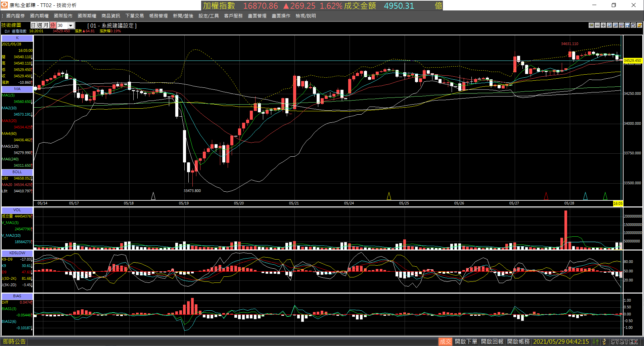Click the BOLL indicator panel header

pos(17,172)
